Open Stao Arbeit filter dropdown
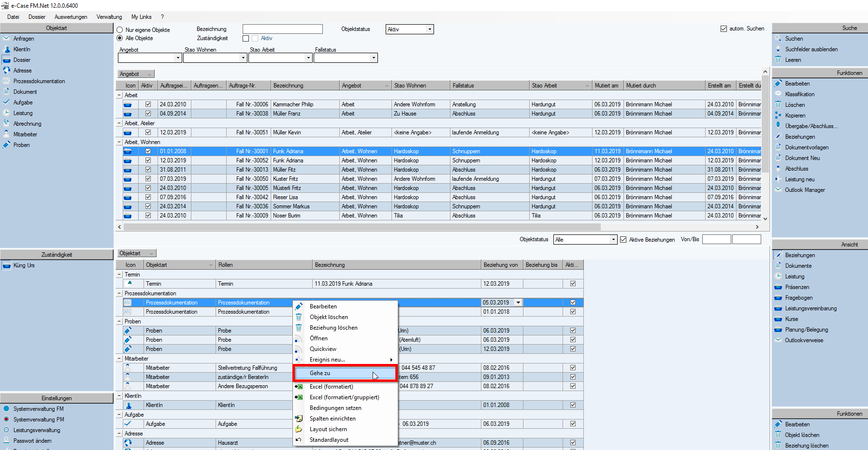Image resolution: width=868 pixels, height=450 pixels. coord(308,58)
